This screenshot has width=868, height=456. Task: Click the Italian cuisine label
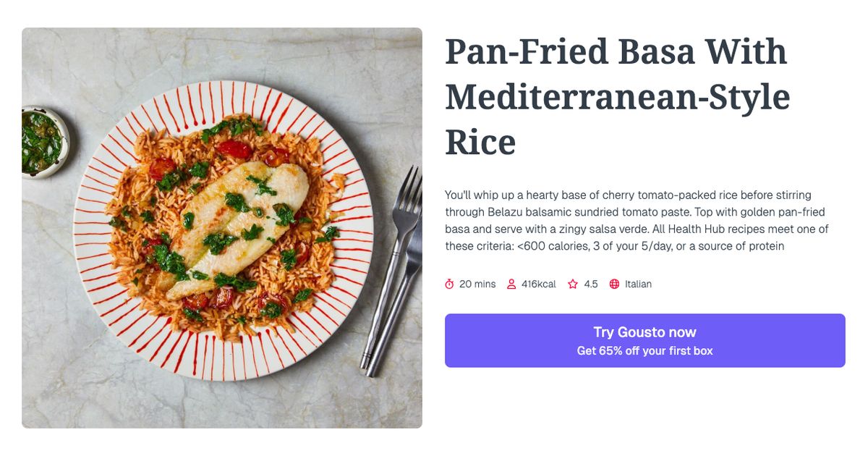pyautogui.click(x=639, y=284)
